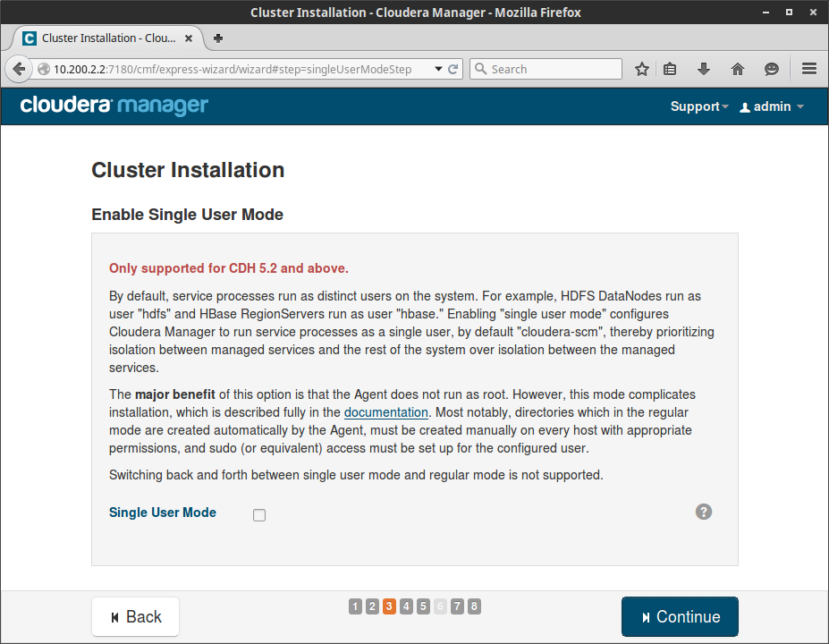The image size is (829, 644).
Task: Minimize the Firefox window
Action: pos(766,13)
